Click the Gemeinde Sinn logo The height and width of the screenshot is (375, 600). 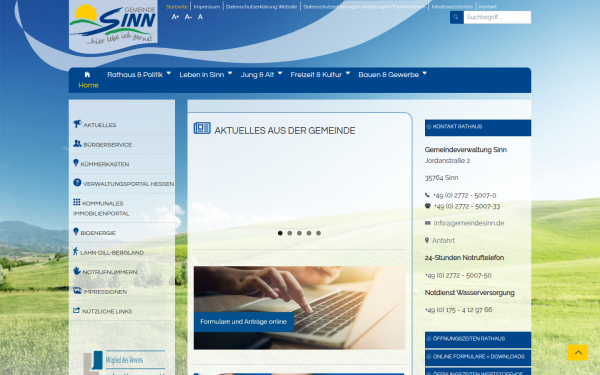113,24
